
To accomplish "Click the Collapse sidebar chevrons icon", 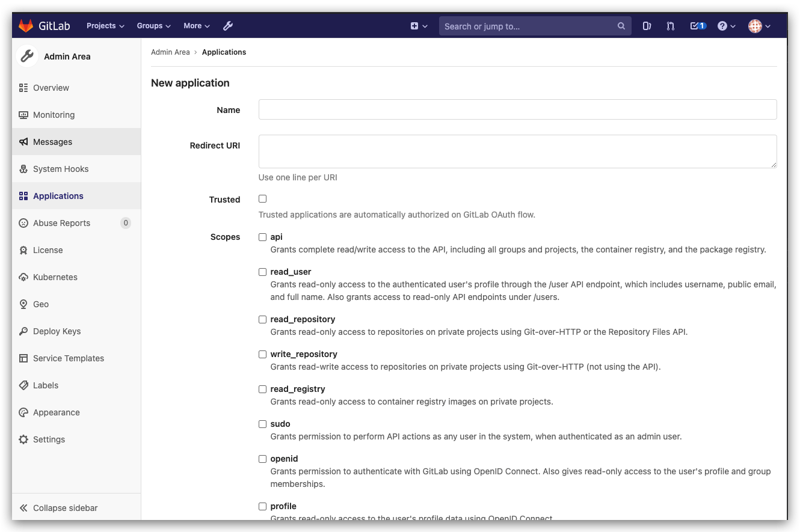I will 23,508.
